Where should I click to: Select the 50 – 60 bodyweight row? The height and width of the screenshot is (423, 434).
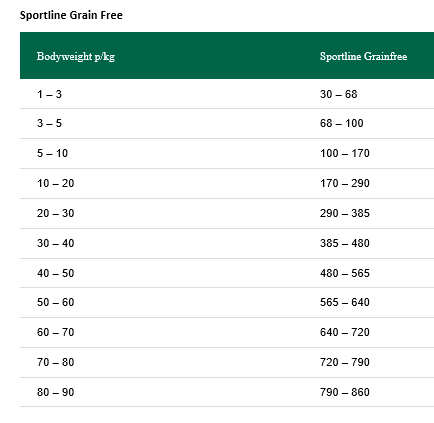point(227,302)
